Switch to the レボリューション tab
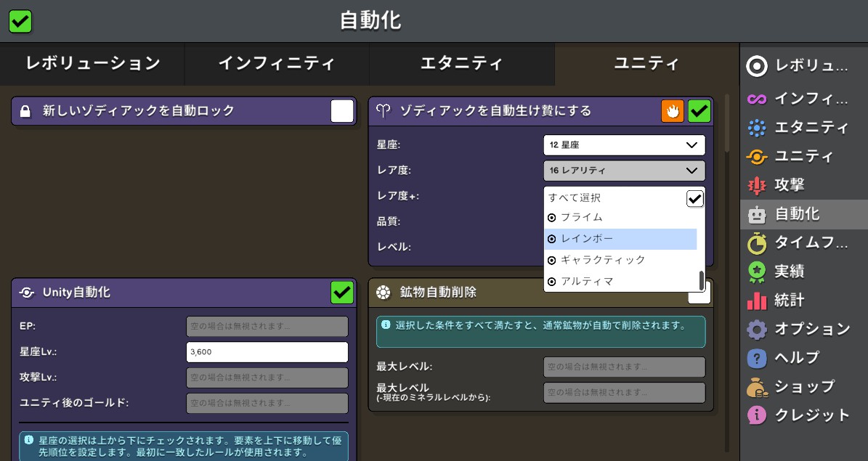The height and width of the screenshot is (461, 868). pos(92,64)
